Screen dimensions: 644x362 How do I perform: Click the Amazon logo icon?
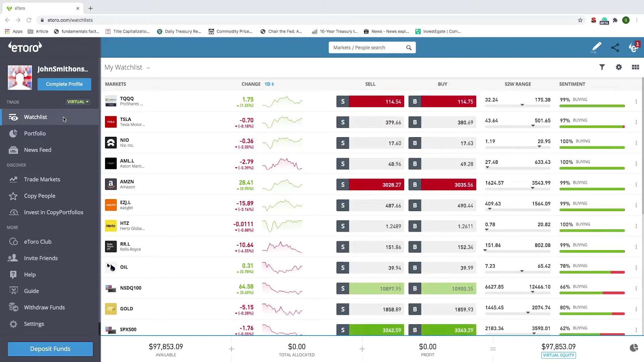[111, 184]
